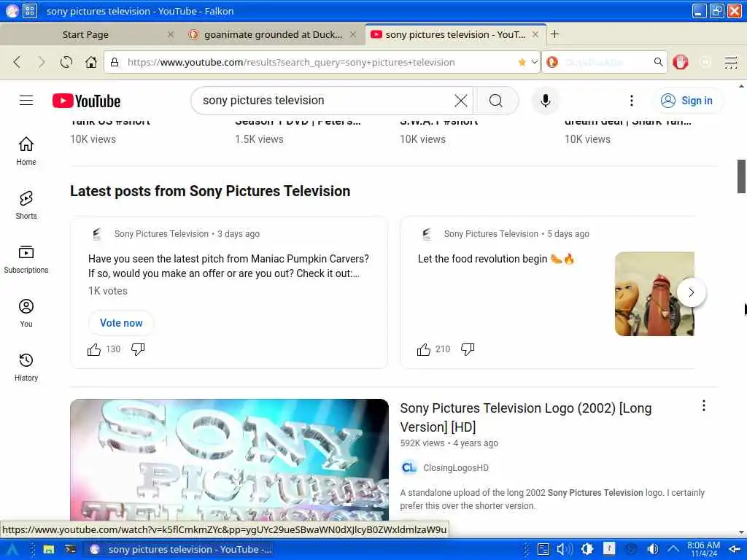Show next posts with carousel arrow
This screenshot has width=747, height=560.
pos(692,292)
